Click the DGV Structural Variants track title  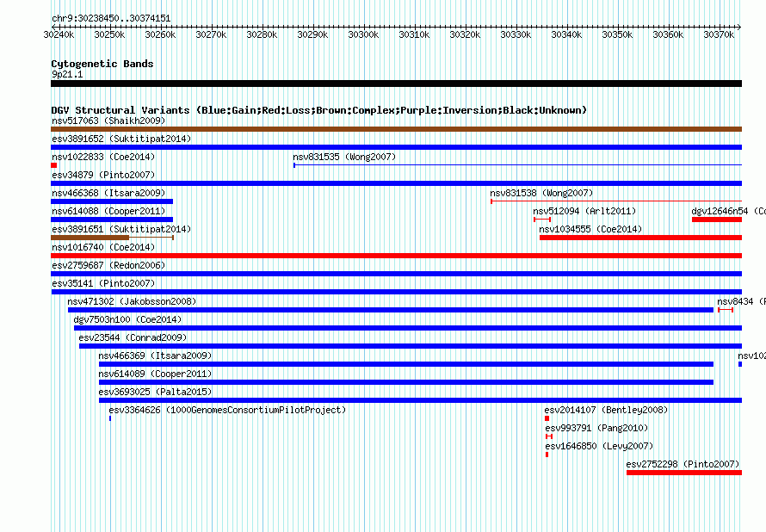(x=319, y=110)
